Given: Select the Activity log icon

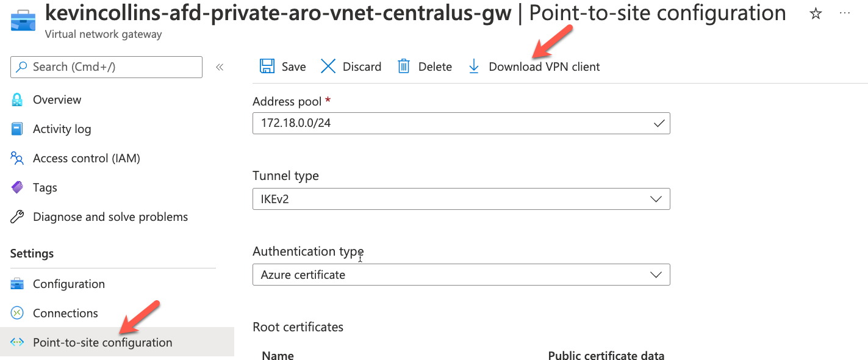Looking at the screenshot, I should [x=19, y=129].
